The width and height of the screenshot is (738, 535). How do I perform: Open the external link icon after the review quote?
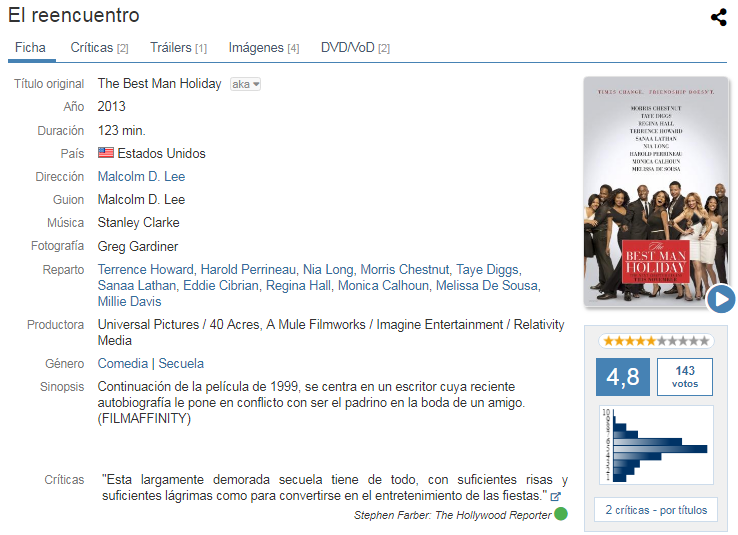[556, 496]
